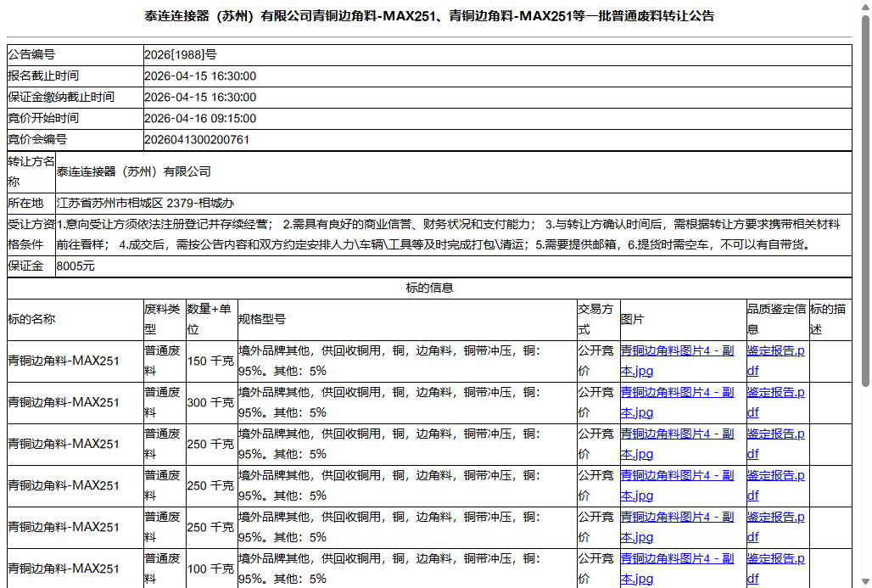Select the 转让方名称 label cell
The width and height of the screenshot is (872, 588).
pyautogui.click(x=31, y=172)
